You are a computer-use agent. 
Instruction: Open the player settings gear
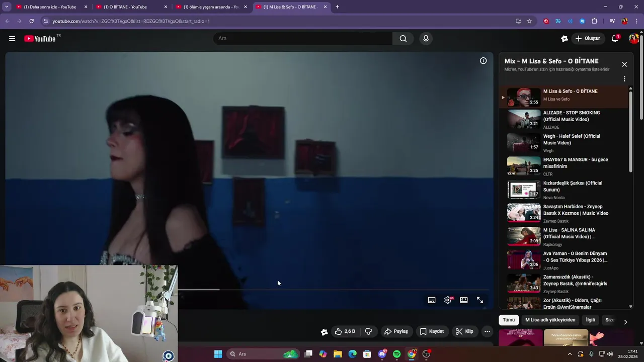click(448, 300)
